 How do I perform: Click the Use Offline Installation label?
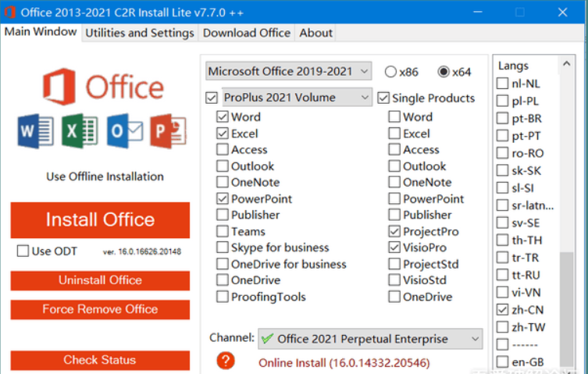pyautogui.click(x=105, y=176)
